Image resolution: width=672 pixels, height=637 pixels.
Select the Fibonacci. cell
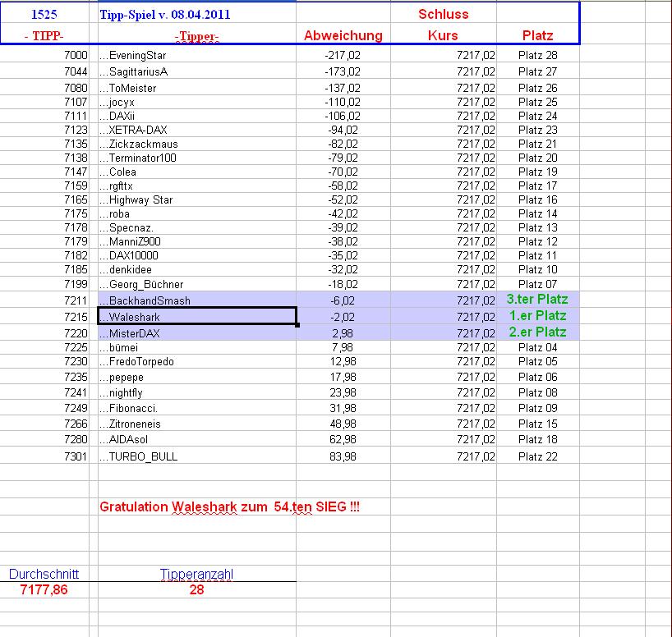click(196, 408)
